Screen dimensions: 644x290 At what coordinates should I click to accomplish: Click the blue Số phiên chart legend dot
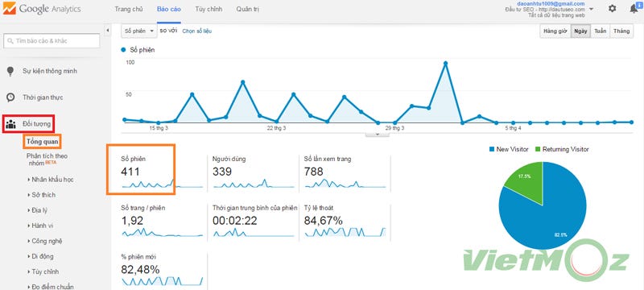[123, 50]
